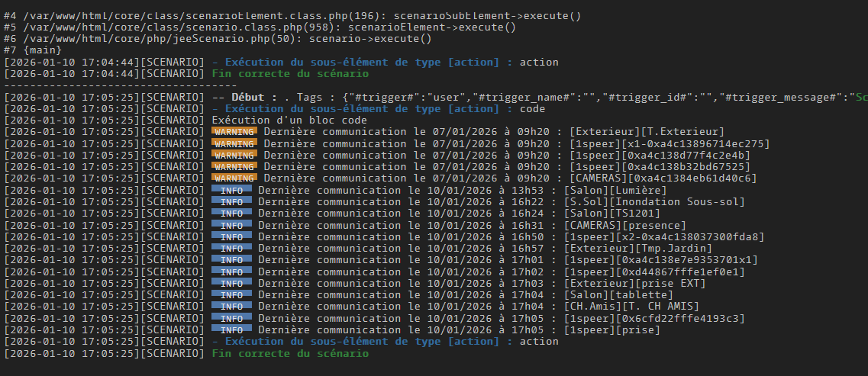Image resolution: width=868 pixels, height=376 pixels.
Task: Click "Fin correcte du scénario" at 17:04:44
Action: pyautogui.click(x=289, y=74)
